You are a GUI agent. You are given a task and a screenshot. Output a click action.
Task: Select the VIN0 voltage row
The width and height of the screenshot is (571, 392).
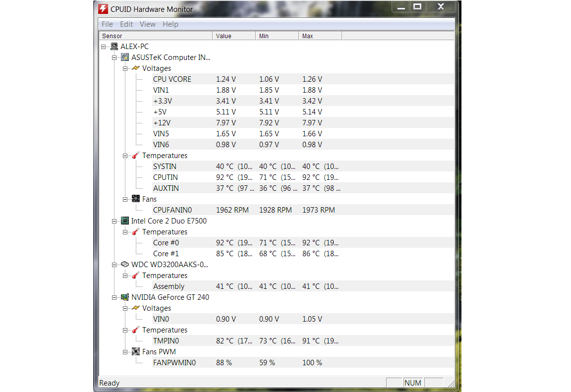[x=303, y=319]
